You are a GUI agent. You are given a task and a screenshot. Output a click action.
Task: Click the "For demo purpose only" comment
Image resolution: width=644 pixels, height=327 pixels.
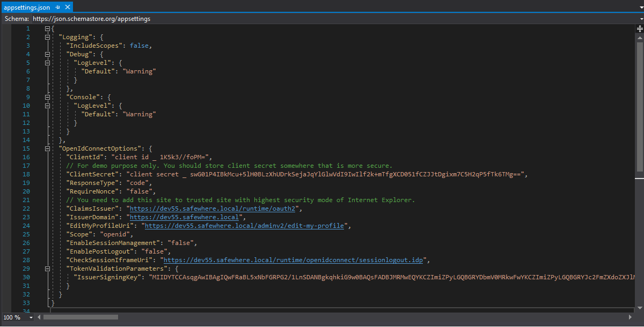pos(229,166)
